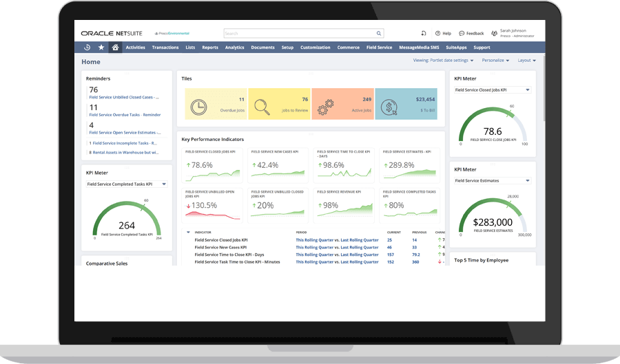Open the Field Service Estimates meter dropdown
620x364 pixels.
[493, 181]
